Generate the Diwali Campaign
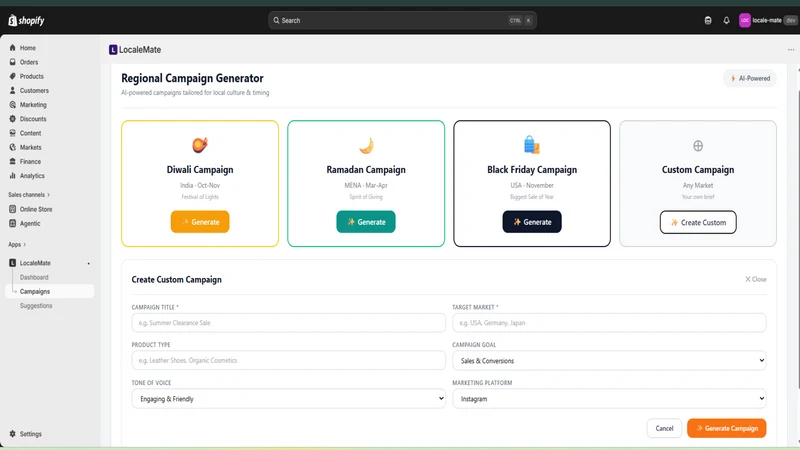800x450 pixels. [x=200, y=221]
